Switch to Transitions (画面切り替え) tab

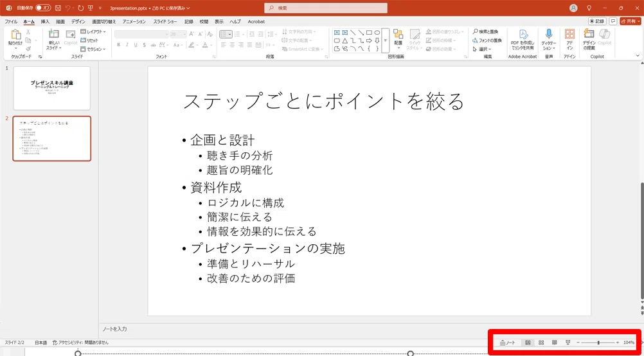[104, 21]
